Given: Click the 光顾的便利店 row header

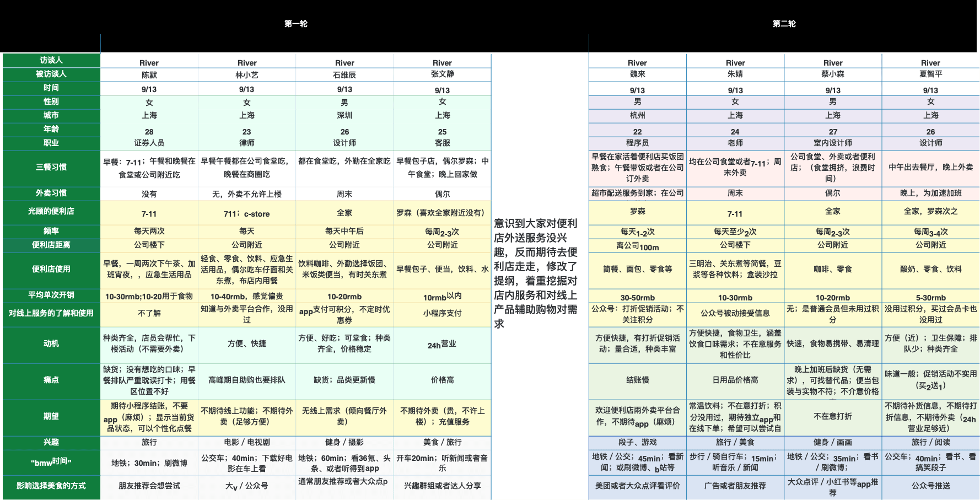Looking at the screenshot, I should tap(51, 212).
